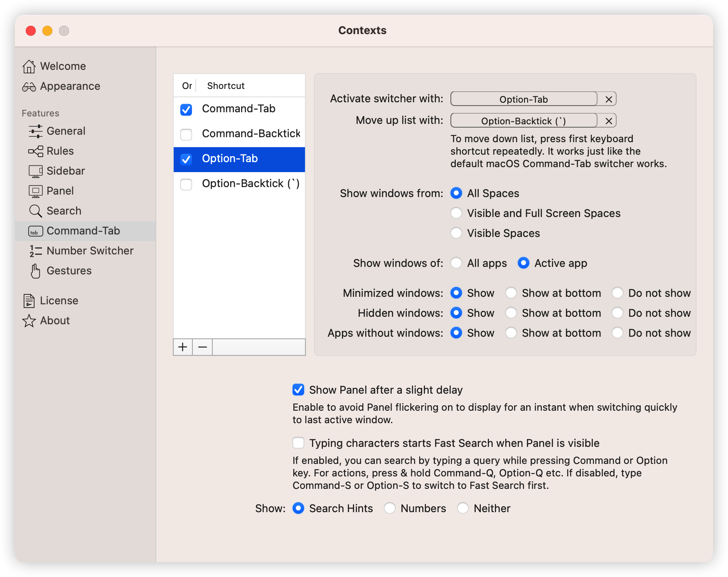
Task: Click the Or column header
Action: [x=187, y=86]
